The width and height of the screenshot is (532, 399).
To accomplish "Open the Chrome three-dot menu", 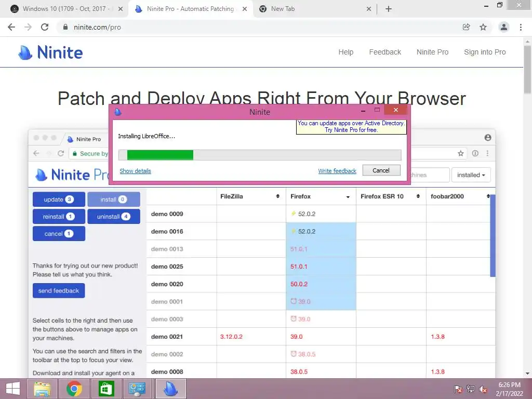I will coord(521,27).
